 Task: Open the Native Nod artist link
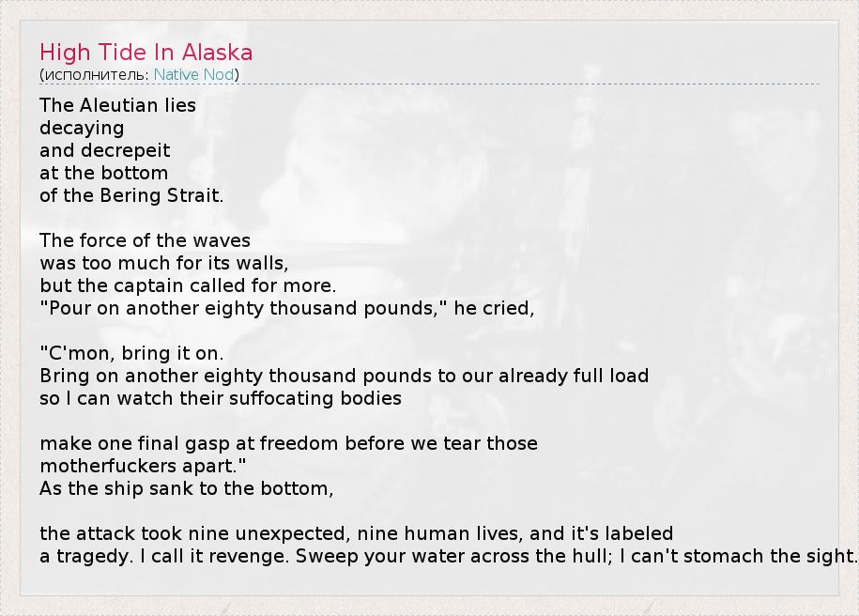(x=193, y=74)
